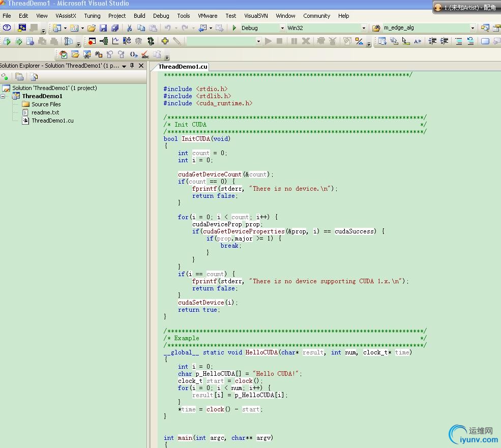The width and height of the screenshot is (501, 448).
Task: Click the Redo arrow icon
Action: pos(185,28)
